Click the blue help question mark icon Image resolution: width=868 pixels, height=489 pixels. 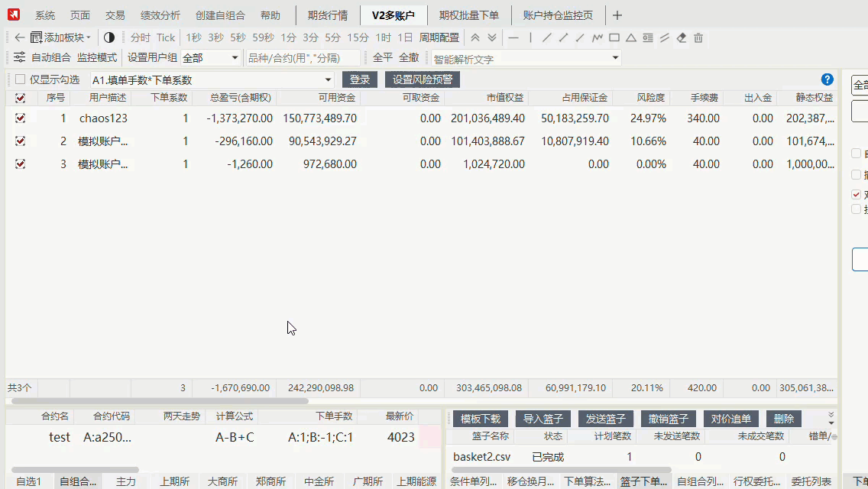[827, 79]
